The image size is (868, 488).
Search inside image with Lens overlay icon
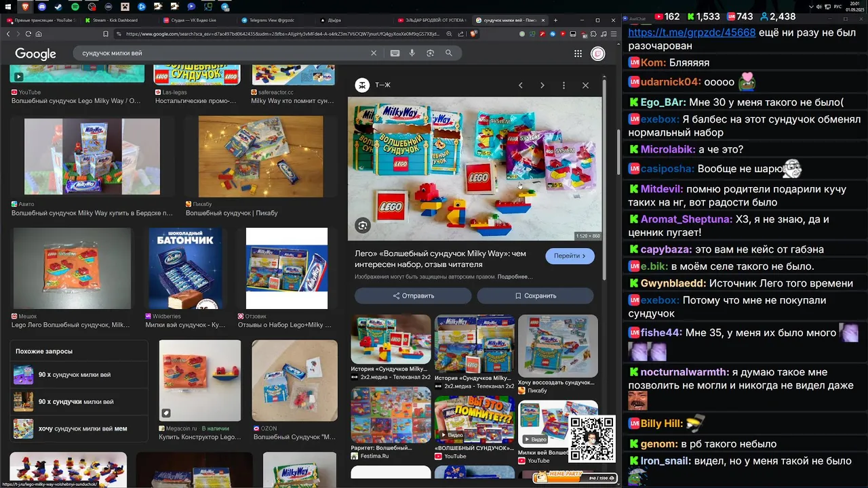tap(363, 226)
